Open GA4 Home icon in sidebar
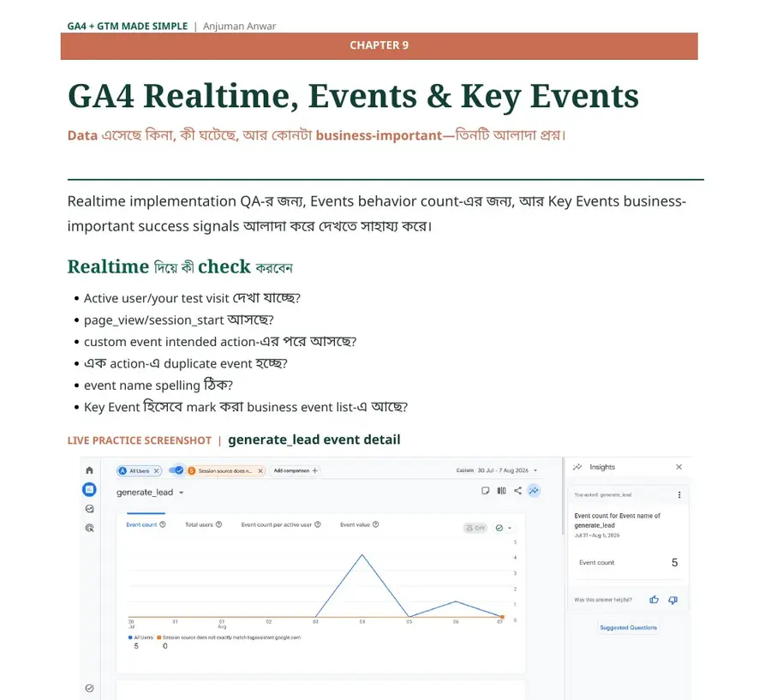Image resolution: width=771 pixels, height=700 pixels. (x=89, y=470)
